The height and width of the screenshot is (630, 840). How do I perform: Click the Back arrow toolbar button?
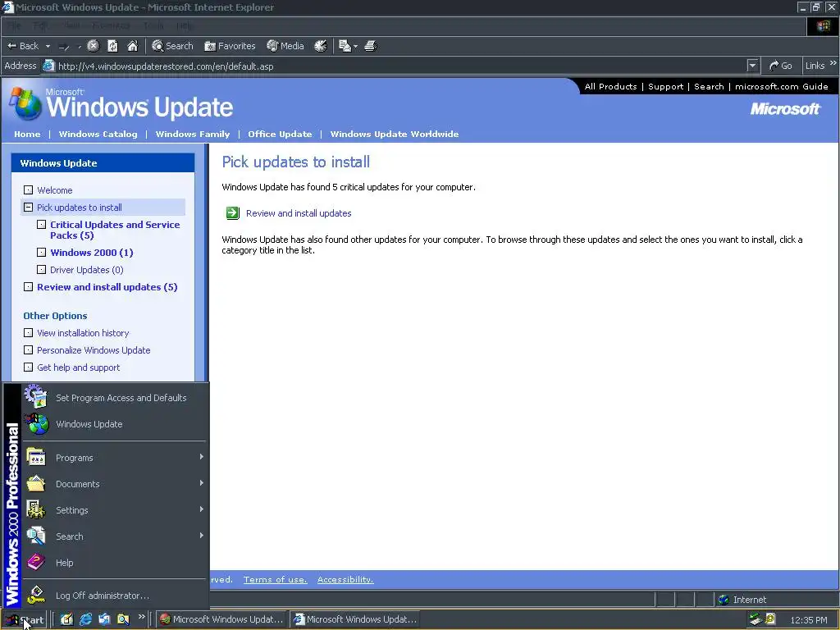coord(22,46)
